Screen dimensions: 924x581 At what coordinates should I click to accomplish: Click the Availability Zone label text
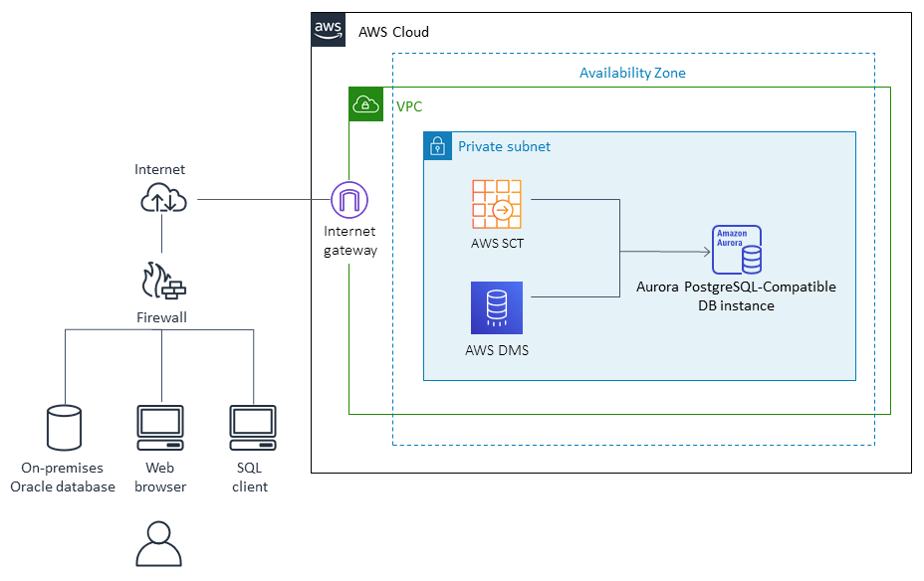click(x=632, y=72)
